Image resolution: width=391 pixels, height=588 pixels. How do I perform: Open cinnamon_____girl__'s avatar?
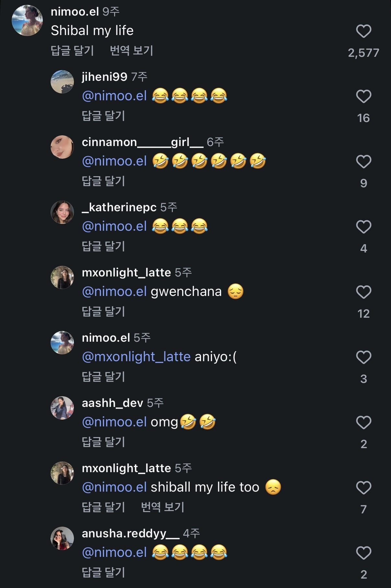[62, 147]
